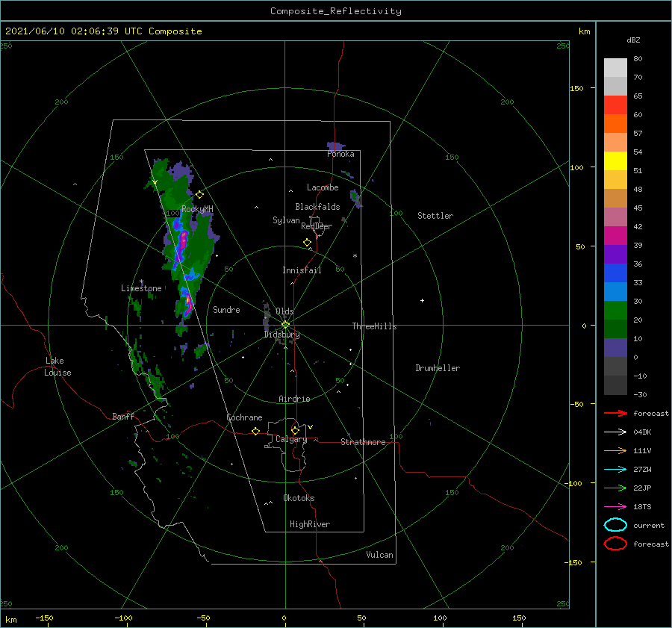
Task: Click the Strathmore city label
Action: pyautogui.click(x=363, y=442)
